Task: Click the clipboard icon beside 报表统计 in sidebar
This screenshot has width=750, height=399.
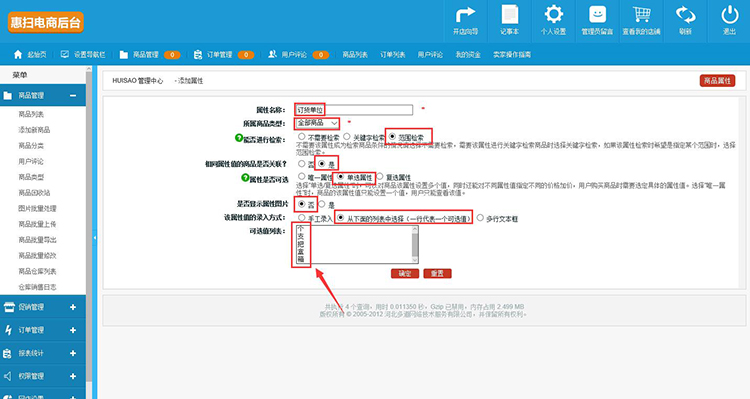Action: point(8,354)
